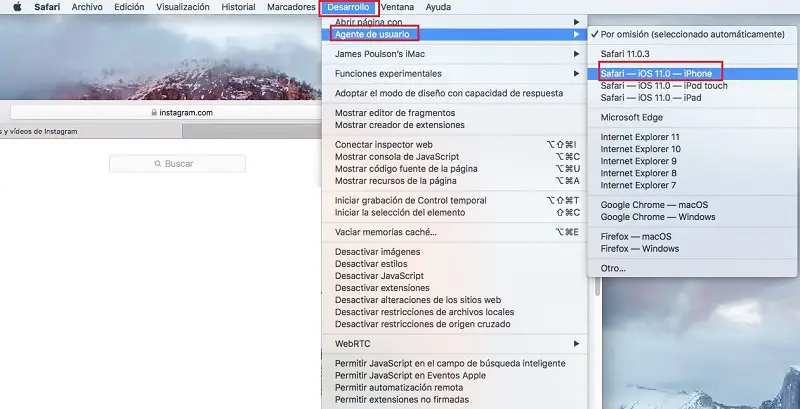The image size is (800, 409).
Task: Toggle Permitir extensiones no firmadas
Action: coord(455,400)
